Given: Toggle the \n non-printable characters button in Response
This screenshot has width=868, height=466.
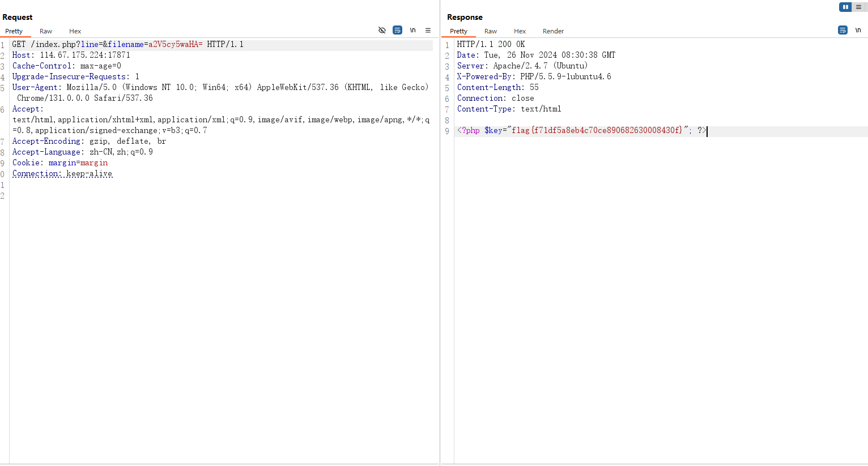Looking at the screenshot, I should pyautogui.click(x=858, y=30).
